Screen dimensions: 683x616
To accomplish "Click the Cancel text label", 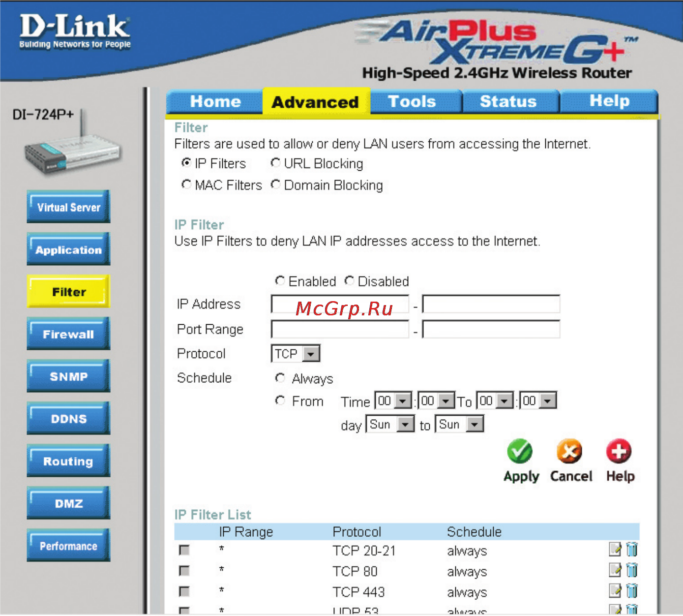I will [571, 476].
